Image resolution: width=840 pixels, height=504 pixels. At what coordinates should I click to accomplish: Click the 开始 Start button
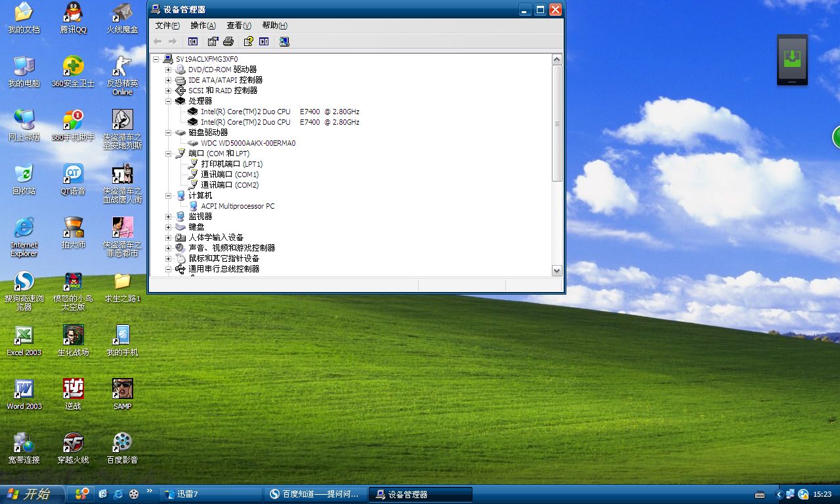[x=31, y=494]
